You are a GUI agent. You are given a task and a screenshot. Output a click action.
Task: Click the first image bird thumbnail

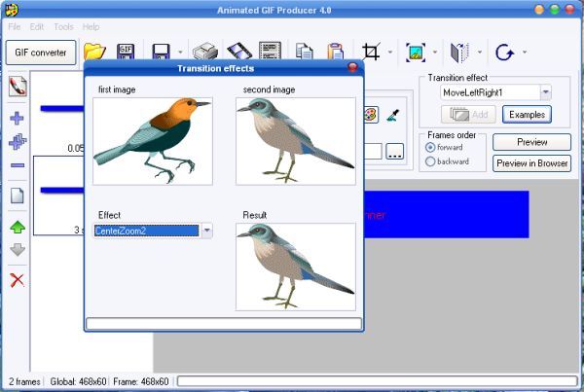(153, 141)
